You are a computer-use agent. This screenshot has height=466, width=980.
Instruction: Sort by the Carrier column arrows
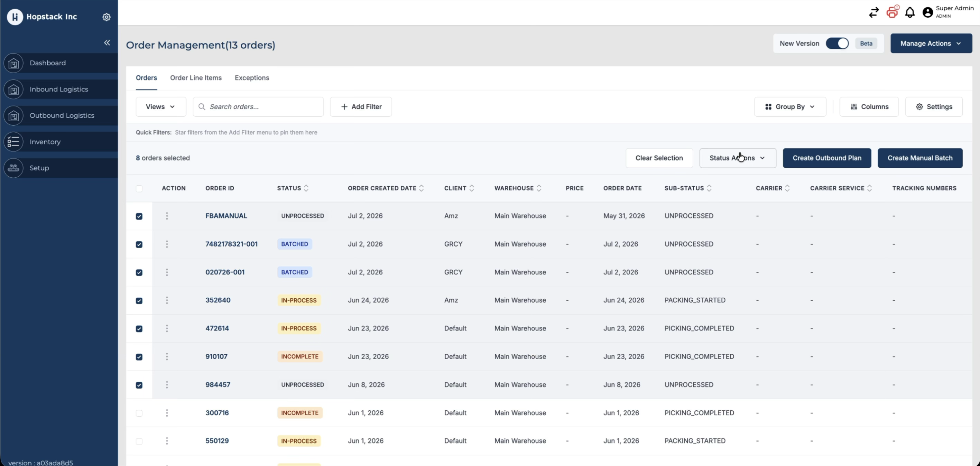[787, 188]
